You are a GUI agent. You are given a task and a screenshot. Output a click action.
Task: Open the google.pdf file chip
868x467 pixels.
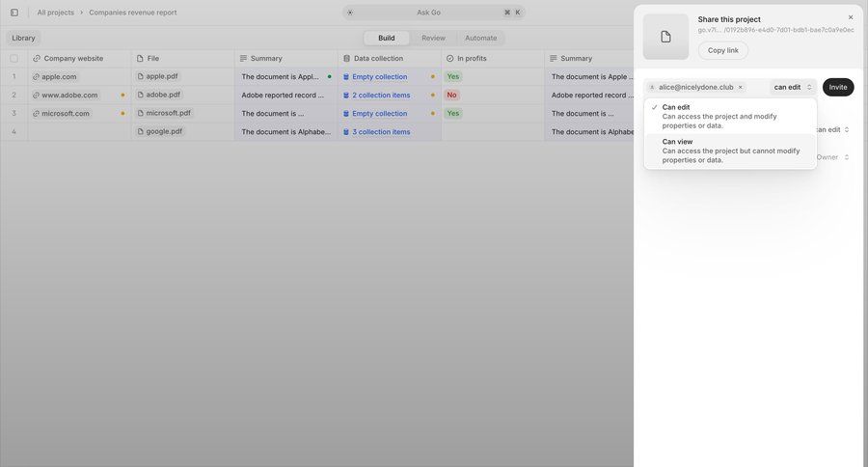pyautogui.click(x=160, y=131)
